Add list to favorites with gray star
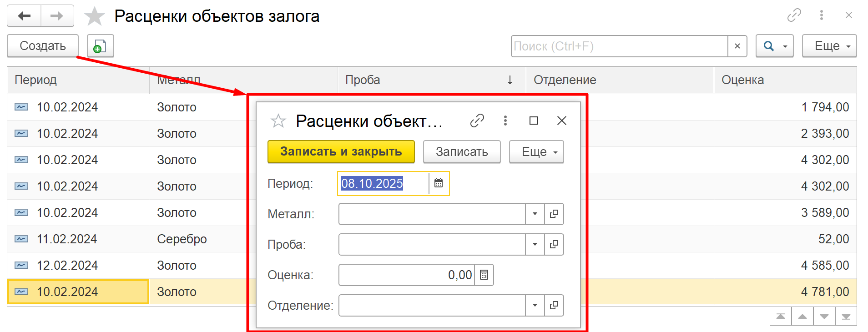Screen dimensions: 868x332 (95, 16)
